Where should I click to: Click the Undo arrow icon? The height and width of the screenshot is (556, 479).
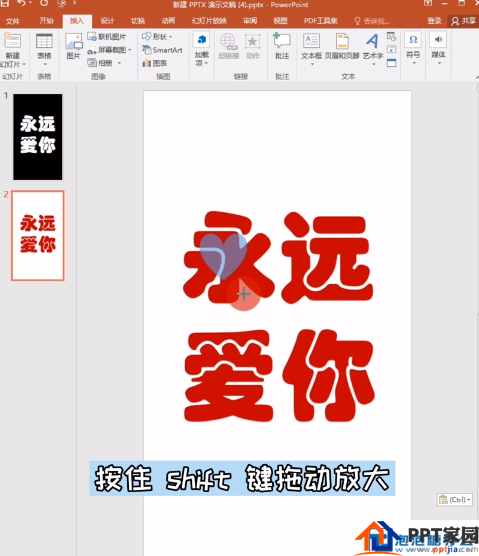22,3
